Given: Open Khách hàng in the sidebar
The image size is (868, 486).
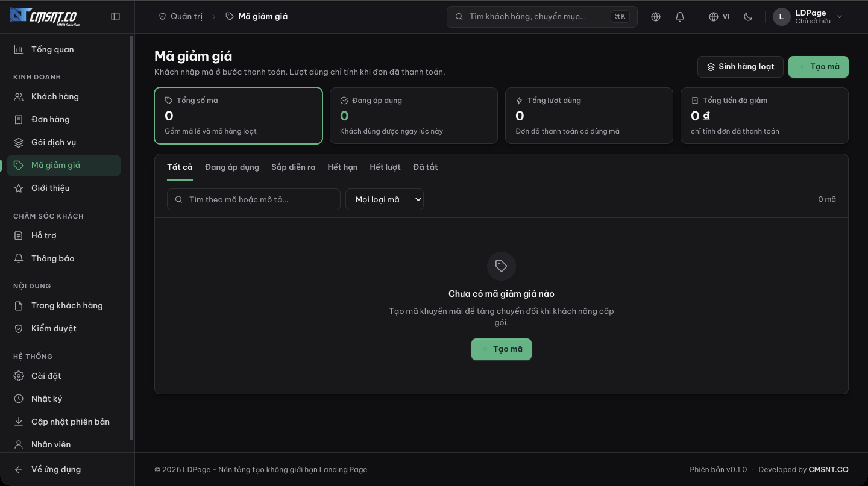Looking at the screenshot, I should click(64, 96).
